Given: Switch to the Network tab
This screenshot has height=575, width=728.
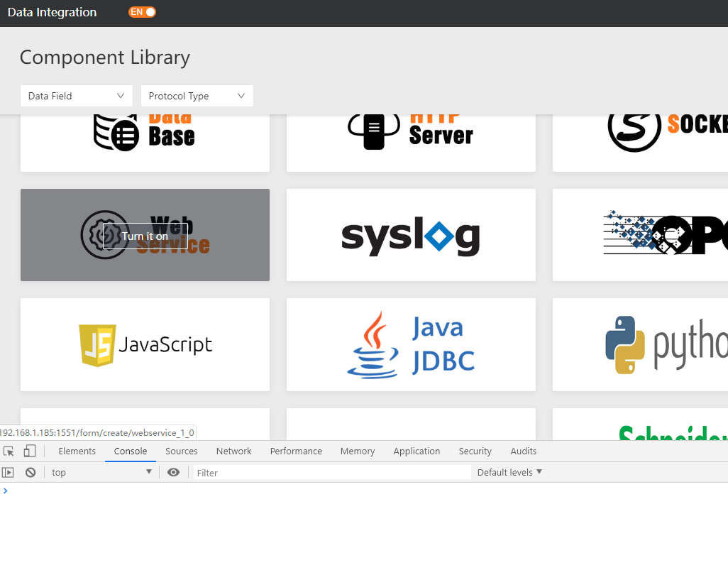Looking at the screenshot, I should coord(233,451).
